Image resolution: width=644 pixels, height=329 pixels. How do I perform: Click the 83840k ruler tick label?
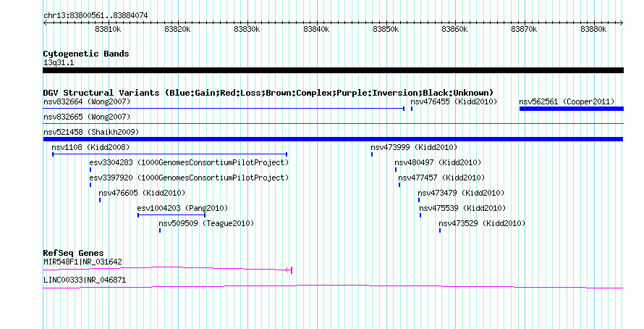[316, 29]
